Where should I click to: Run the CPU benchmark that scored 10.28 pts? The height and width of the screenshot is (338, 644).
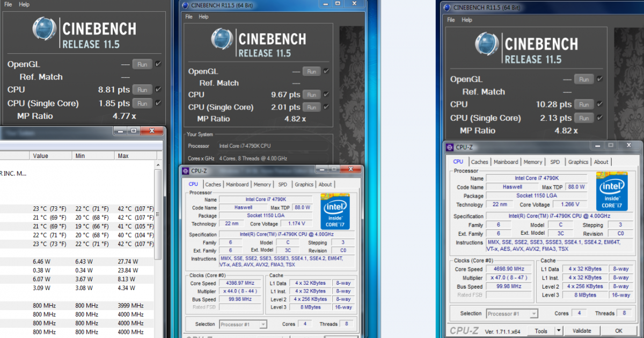(583, 104)
